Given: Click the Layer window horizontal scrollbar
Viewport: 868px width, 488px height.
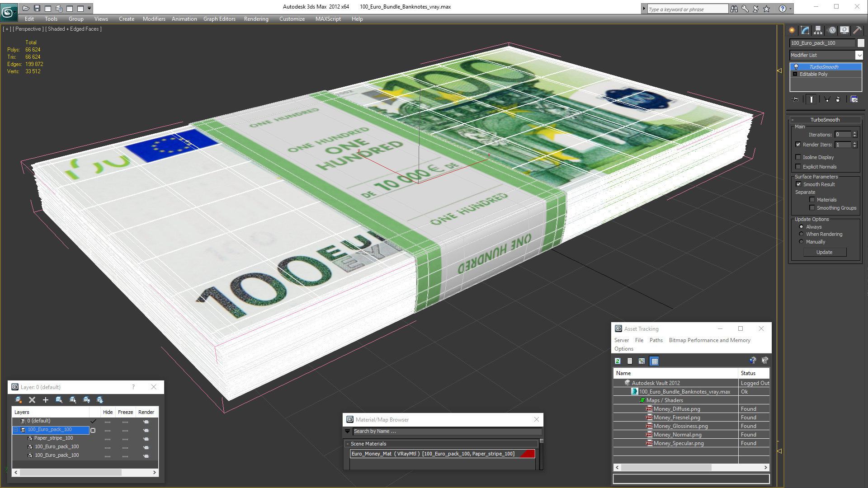Looking at the screenshot, I should pyautogui.click(x=85, y=472).
